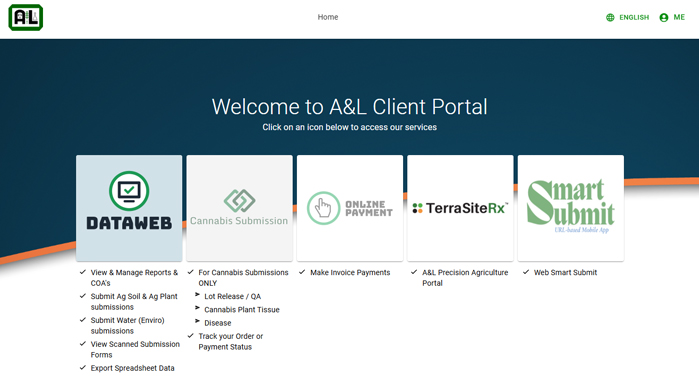
Task: Click the globe language icon
Action: pos(610,17)
